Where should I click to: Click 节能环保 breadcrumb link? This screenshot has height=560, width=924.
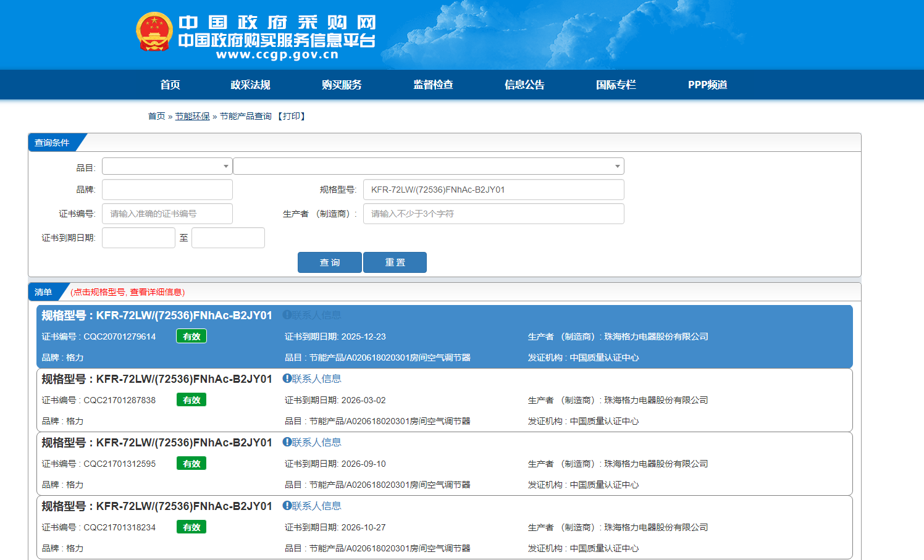[192, 116]
